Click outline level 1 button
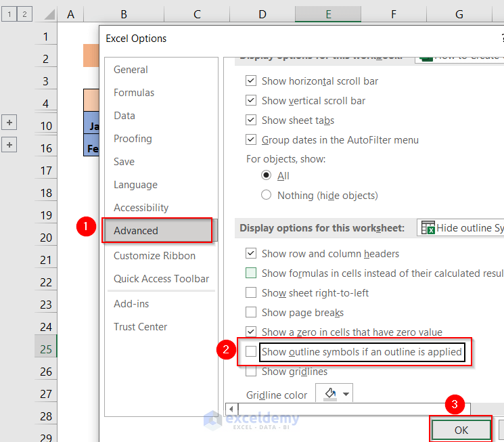The width and height of the screenshot is (504, 442). [x=9, y=14]
